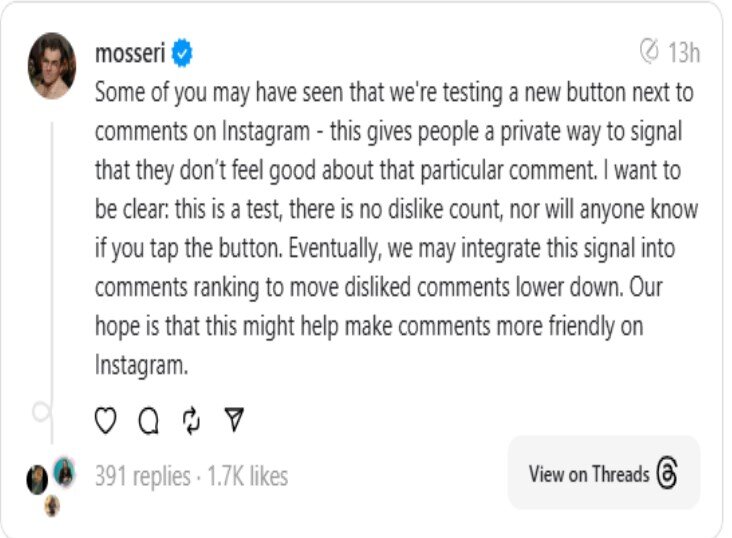732x538 pixels.
Task: Click the dark replier avatar on the left
Action: (37, 479)
